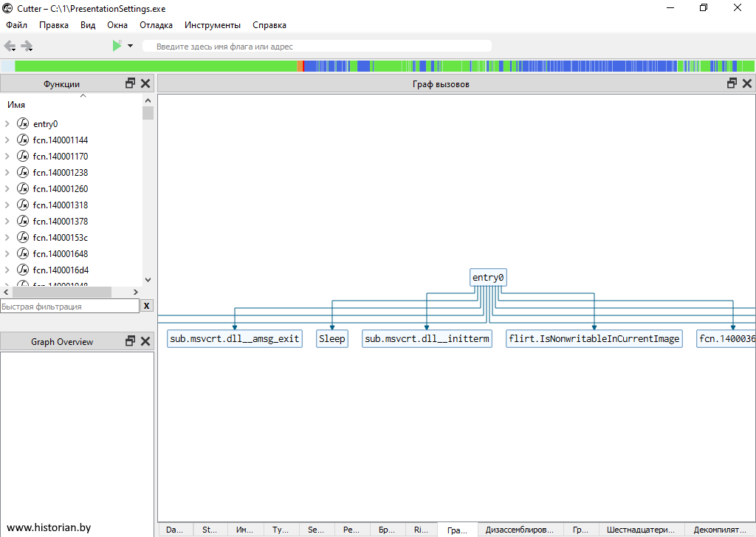Switch to the Дизассемблирование tab
This screenshot has height=537, width=756.
(519, 530)
